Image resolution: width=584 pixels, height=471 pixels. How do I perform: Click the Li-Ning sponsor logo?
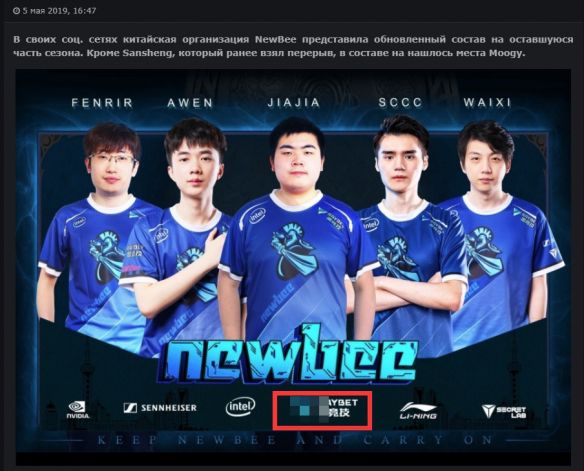(419, 411)
